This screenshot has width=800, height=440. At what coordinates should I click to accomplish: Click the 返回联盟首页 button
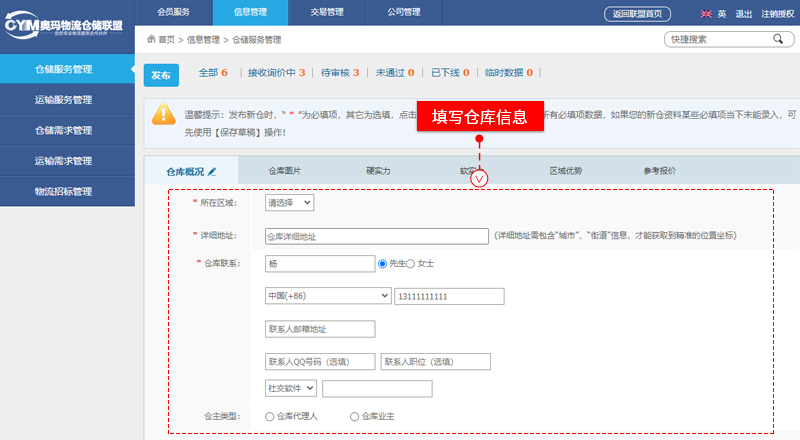[638, 14]
